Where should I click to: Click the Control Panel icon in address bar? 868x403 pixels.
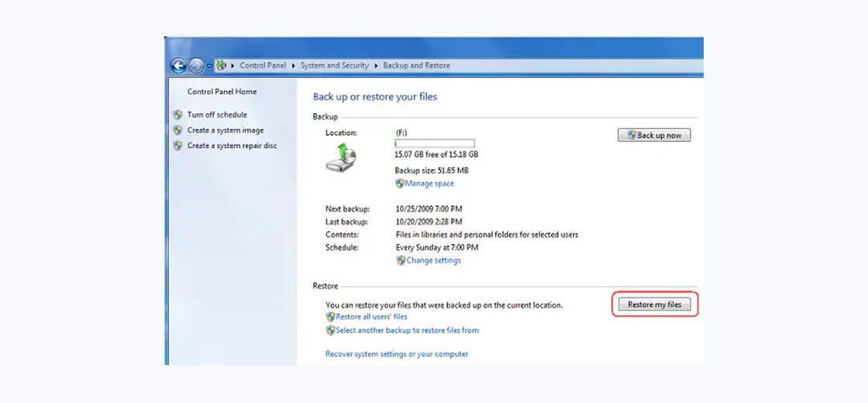click(222, 65)
